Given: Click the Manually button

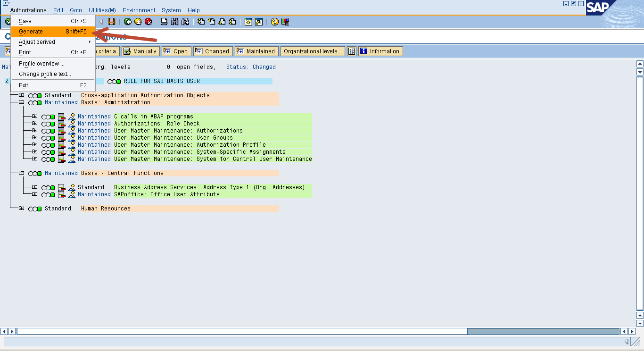Looking at the screenshot, I should 140,51.
